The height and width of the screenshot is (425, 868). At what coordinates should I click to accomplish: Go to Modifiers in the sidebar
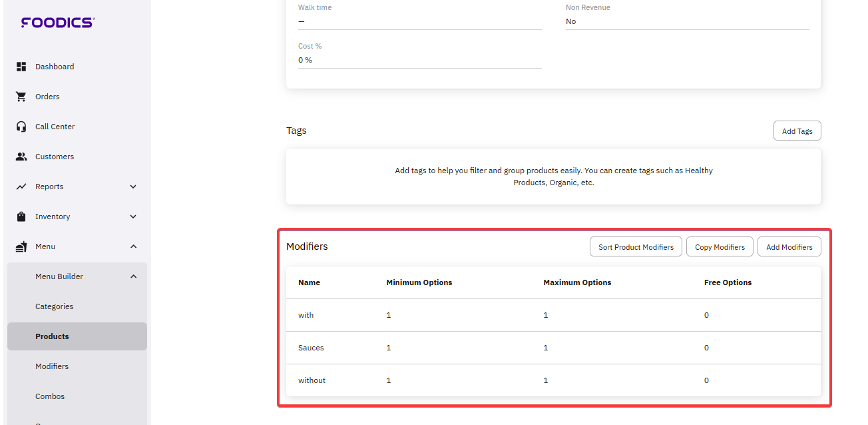pos(52,366)
